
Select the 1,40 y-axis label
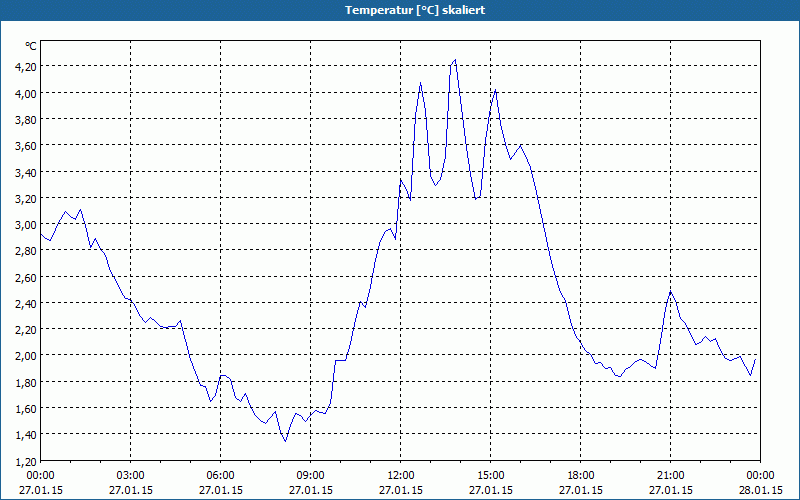tap(26, 435)
